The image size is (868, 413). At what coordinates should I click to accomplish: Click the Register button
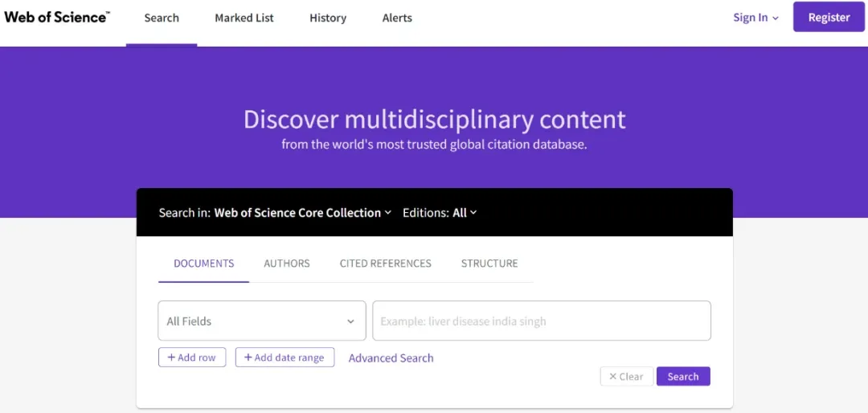pos(829,17)
